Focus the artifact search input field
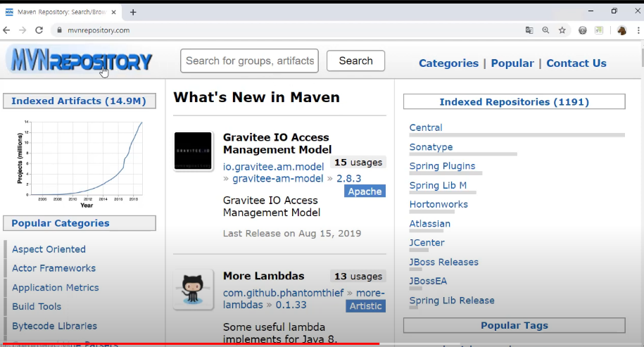644x347 pixels. coord(249,61)
